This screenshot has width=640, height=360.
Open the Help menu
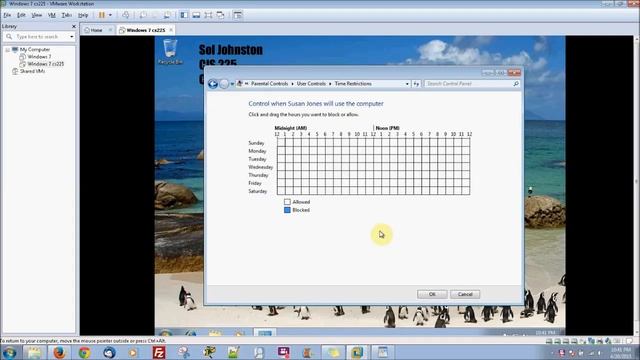[83, 15]
